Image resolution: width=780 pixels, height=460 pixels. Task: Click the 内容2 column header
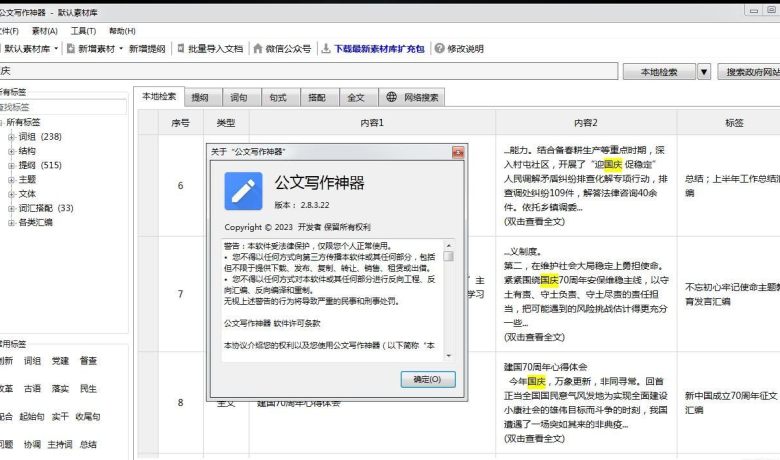(586, 122)
